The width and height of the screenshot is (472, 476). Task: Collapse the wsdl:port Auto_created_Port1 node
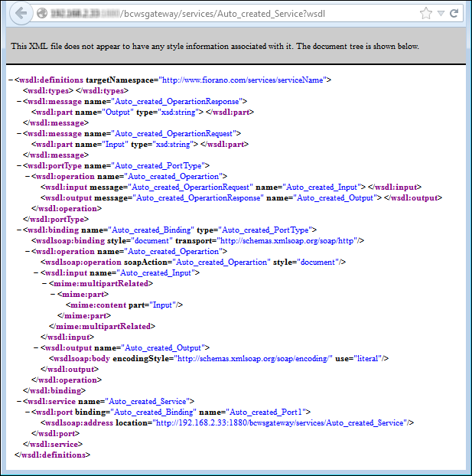pos(28,412)
